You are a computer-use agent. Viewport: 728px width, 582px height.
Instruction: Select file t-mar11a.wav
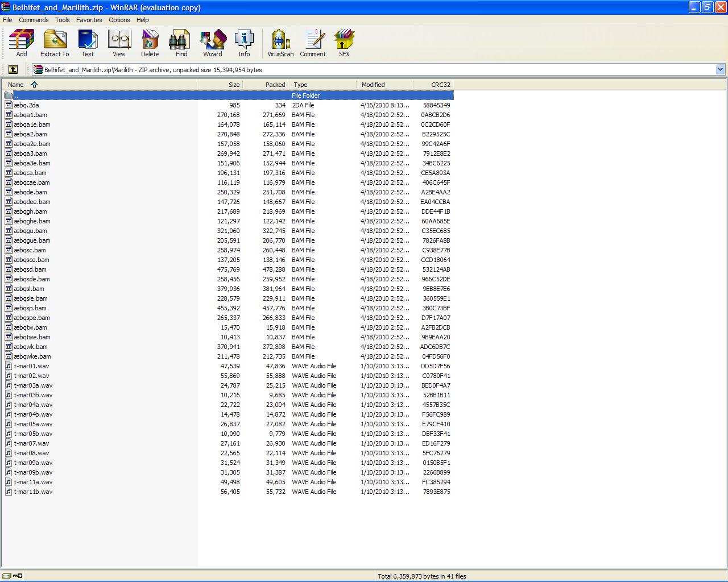pos(34,482)
